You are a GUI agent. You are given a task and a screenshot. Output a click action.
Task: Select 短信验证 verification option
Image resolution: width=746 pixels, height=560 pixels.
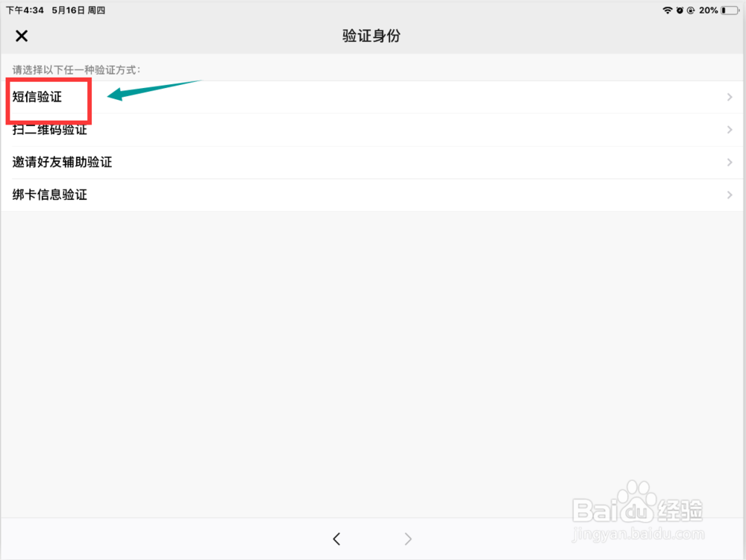click(372, 97)
